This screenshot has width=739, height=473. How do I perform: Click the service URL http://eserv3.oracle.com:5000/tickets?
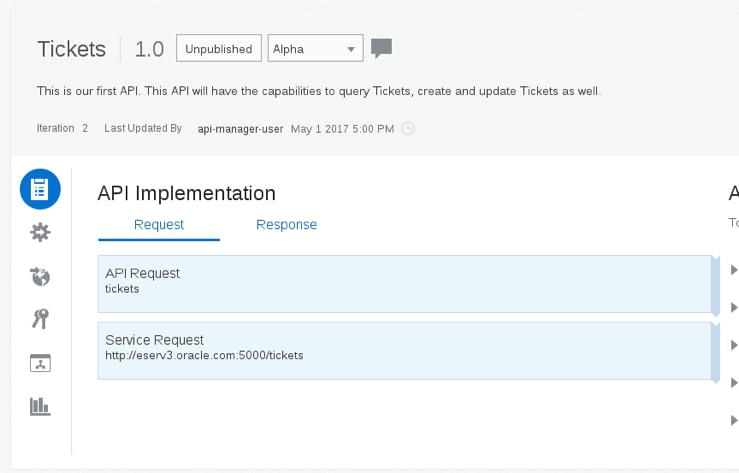click(x=204, y=355)
